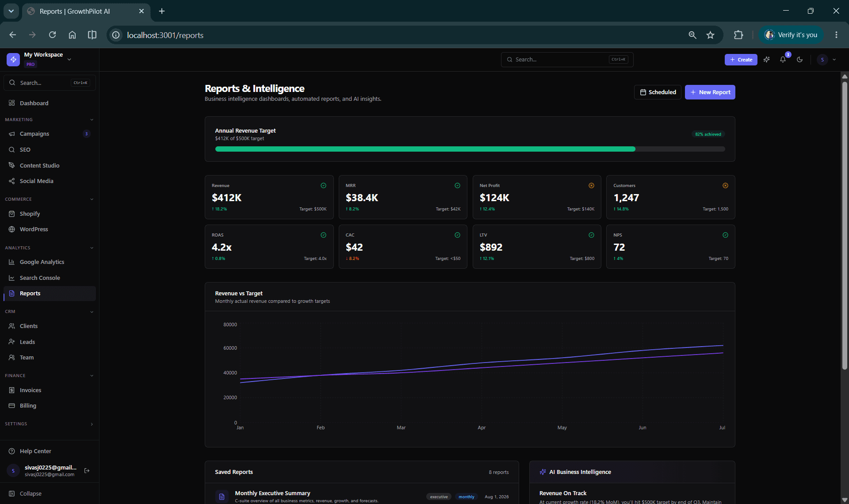Click the WordPress globe icon
849x504 pixels.
tap(12, 229)
